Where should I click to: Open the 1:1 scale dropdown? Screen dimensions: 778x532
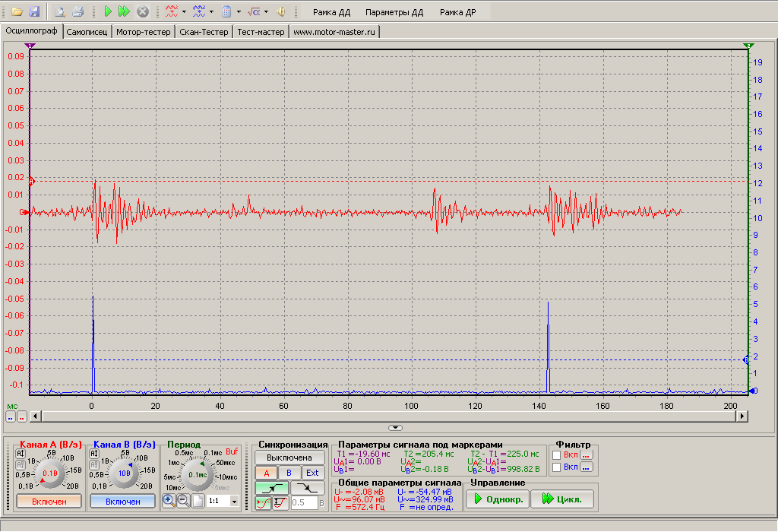point(233,502)
